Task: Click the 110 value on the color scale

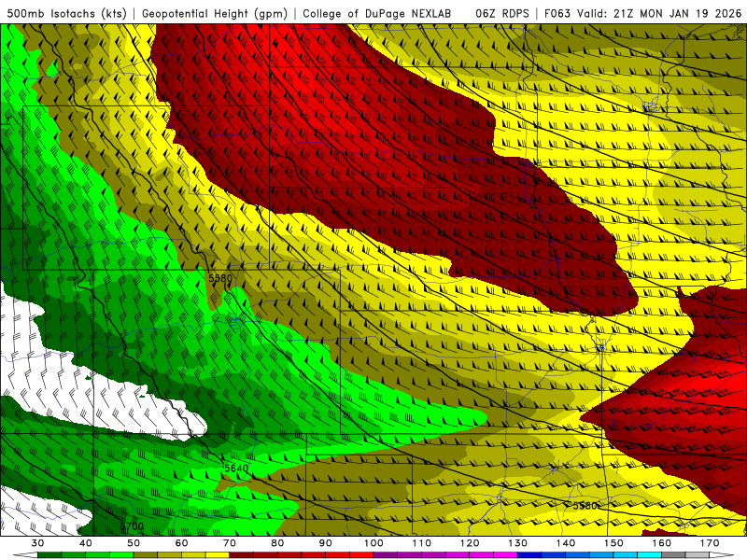Action: tap(422, 543)
